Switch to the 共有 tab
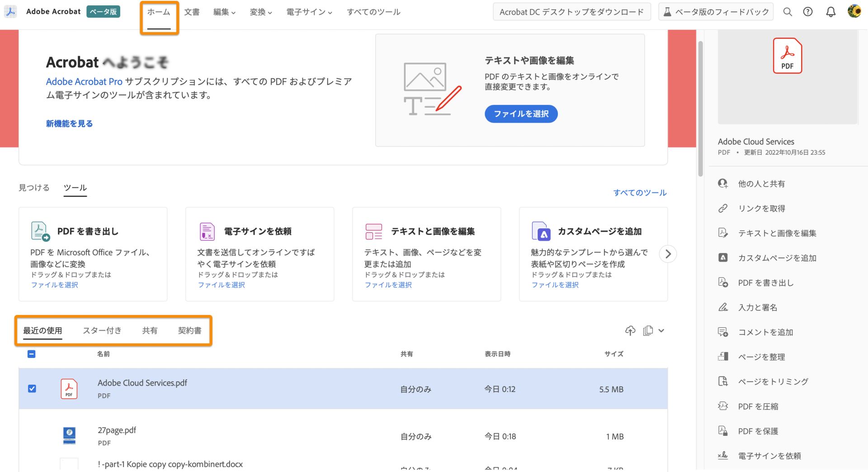 150,330
